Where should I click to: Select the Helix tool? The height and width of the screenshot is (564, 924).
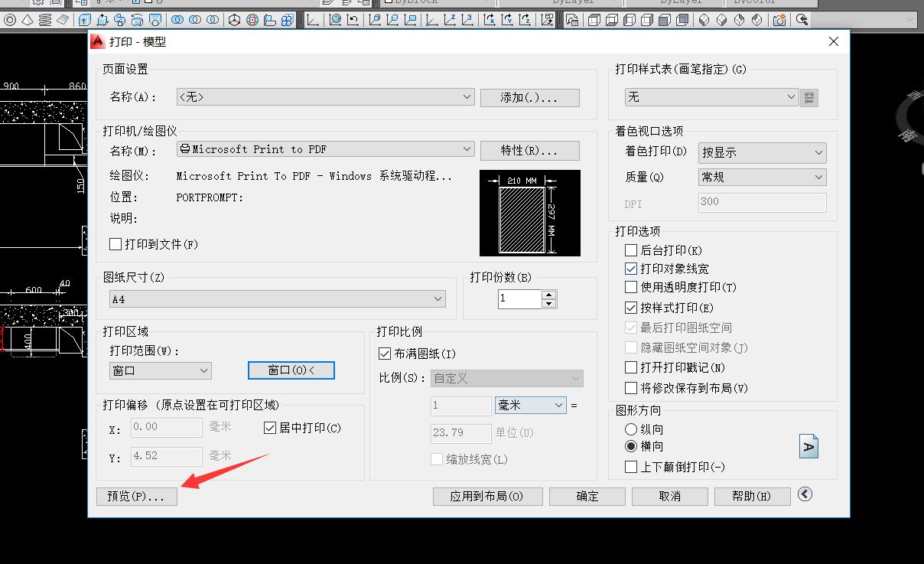[45, 20]
